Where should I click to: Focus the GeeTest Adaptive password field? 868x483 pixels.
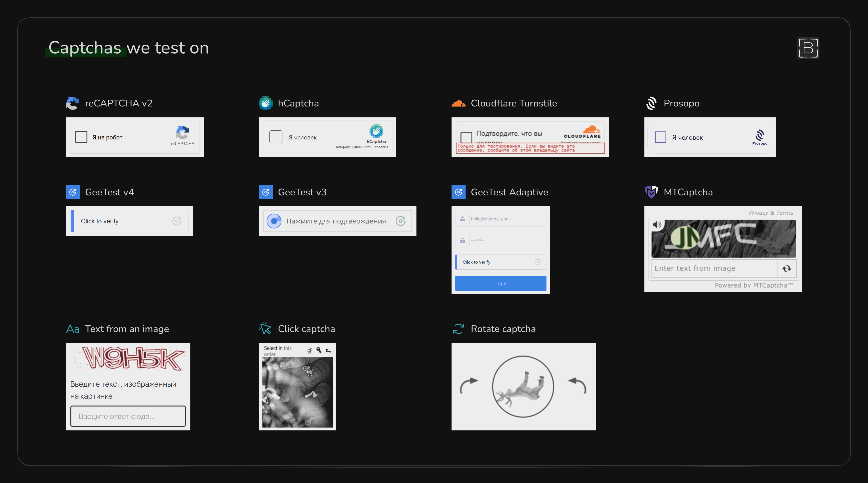pyautogui.click(x=501, y=241)
